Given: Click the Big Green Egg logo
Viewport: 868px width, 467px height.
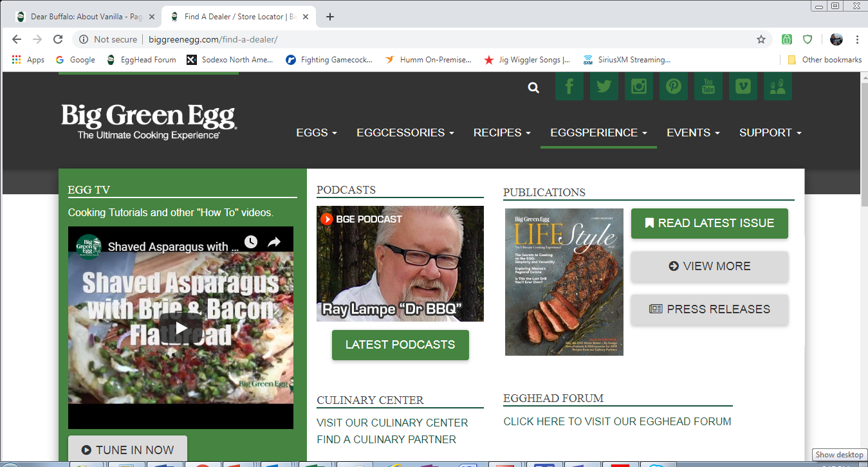Looking at the screenshot, I should (x=149, y=121).
